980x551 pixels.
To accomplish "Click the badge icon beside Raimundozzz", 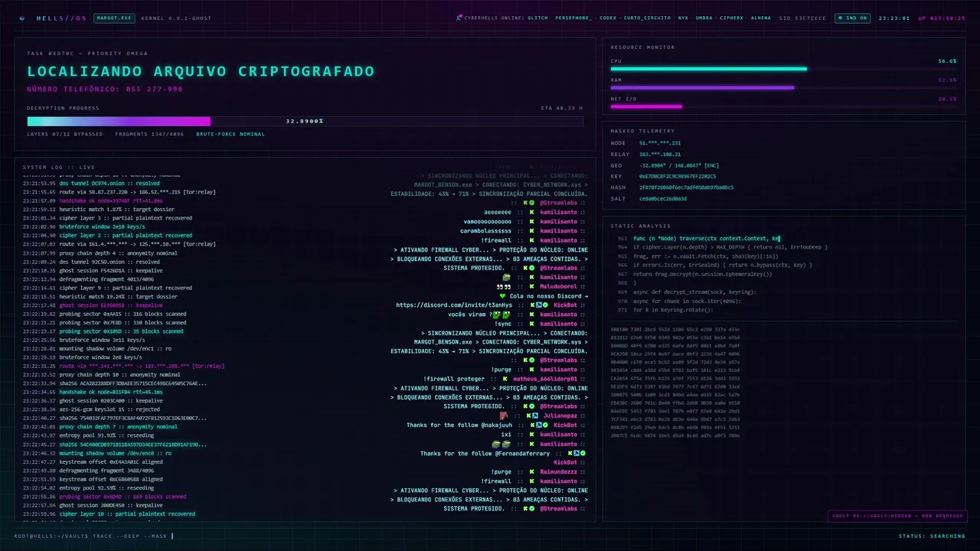I will pos(531,472).
